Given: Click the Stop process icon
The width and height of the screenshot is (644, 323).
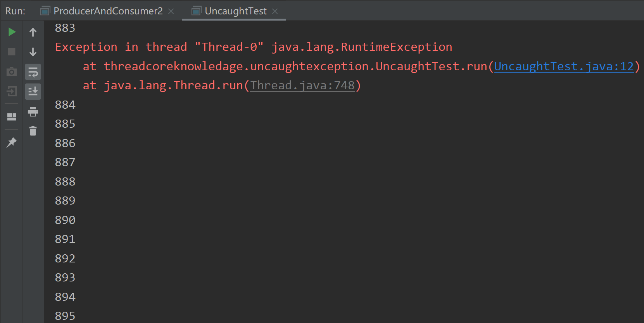Looking at the screenshot, I should coord(12,52).
